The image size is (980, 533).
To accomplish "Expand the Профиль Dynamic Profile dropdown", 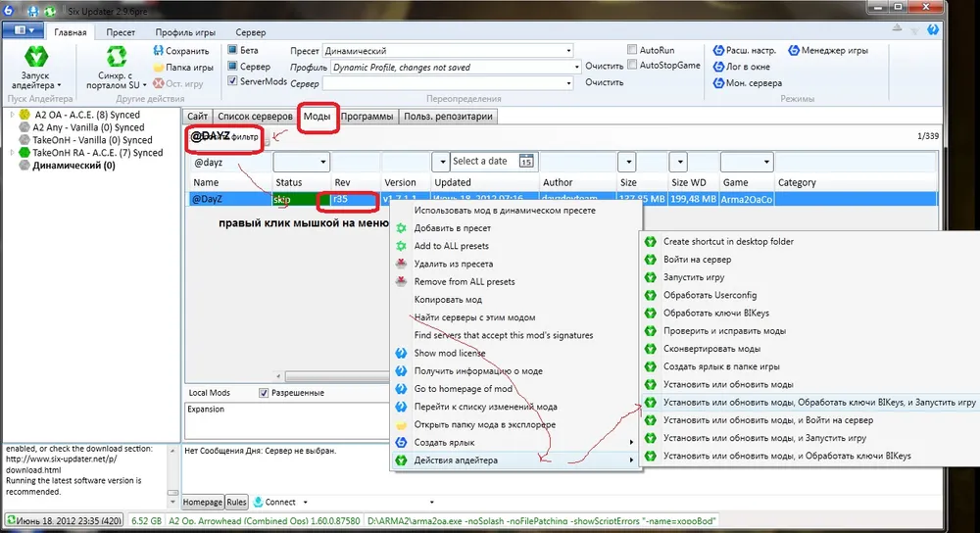I will tap(567, 68).
